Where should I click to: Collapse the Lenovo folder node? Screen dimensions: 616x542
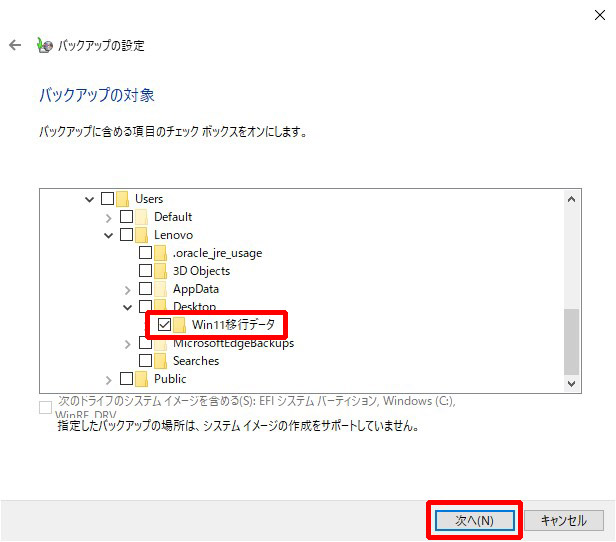point(108,236)
